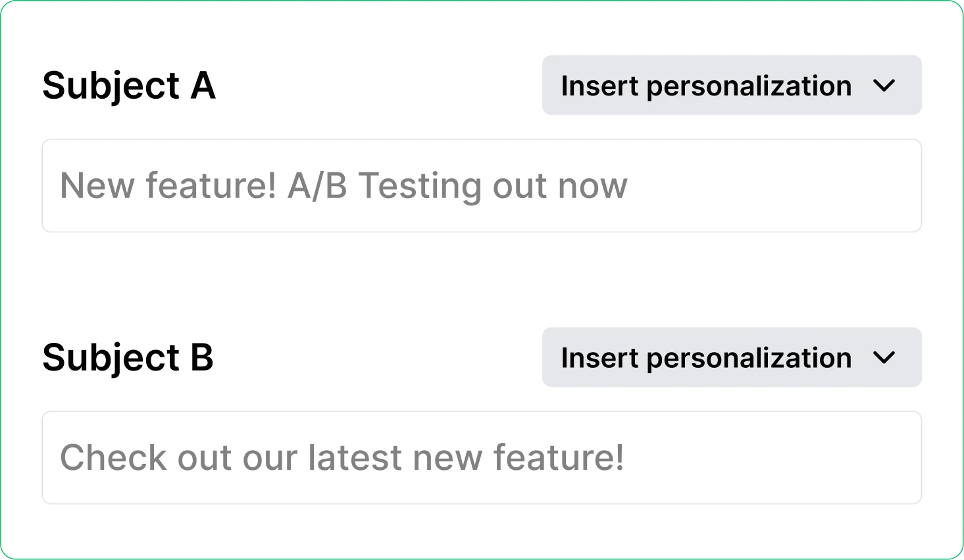964x560 pixels.
Task: Focus the Subject A input field
Action: coord(481,186)
